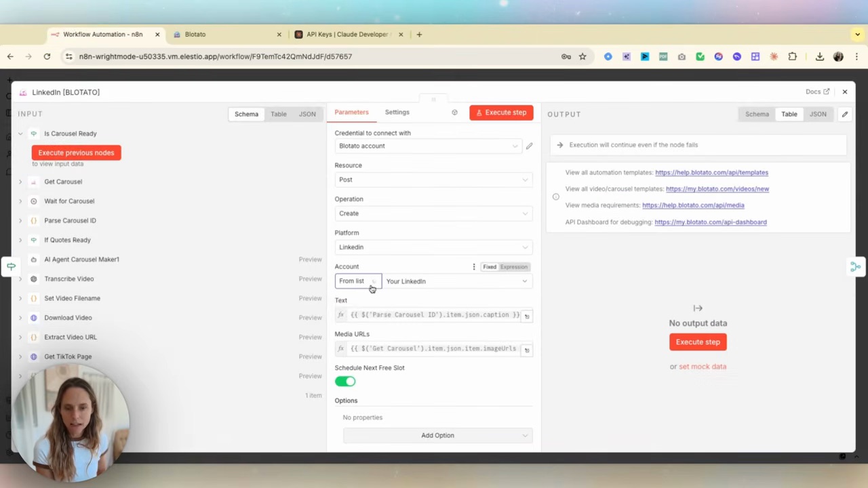Viewport: 868px width, 488px height.
Task: Click the node settings gear icon
Action: (x=454, y=113)
